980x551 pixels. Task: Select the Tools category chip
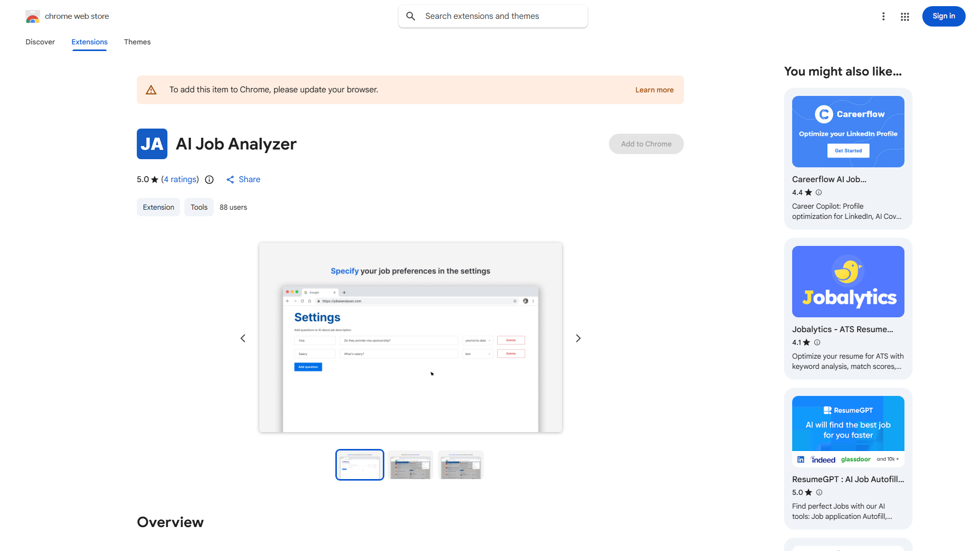(x=199, y=207)
